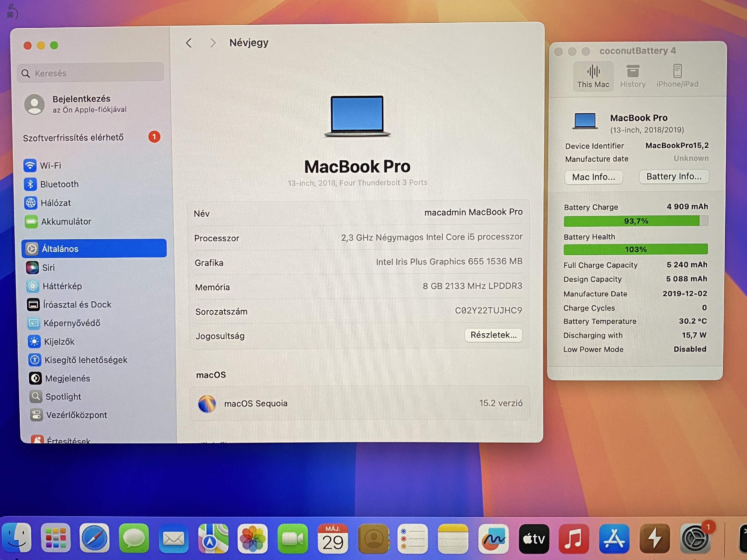Screen dimensions: 747x560
Task: Click the Battery Info... button
Action: click(674, 176)
